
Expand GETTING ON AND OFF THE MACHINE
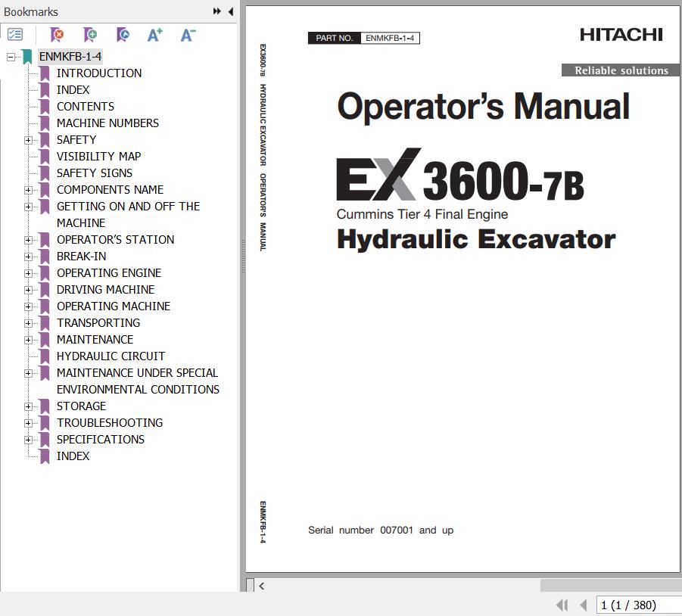pos(28,207)
